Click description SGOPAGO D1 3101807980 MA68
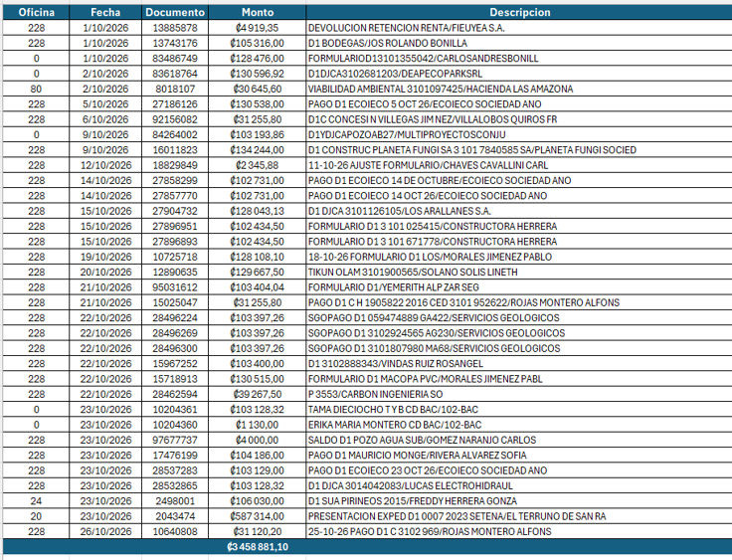The width and height of the screenshot is (732, 560). coord(379,348)
